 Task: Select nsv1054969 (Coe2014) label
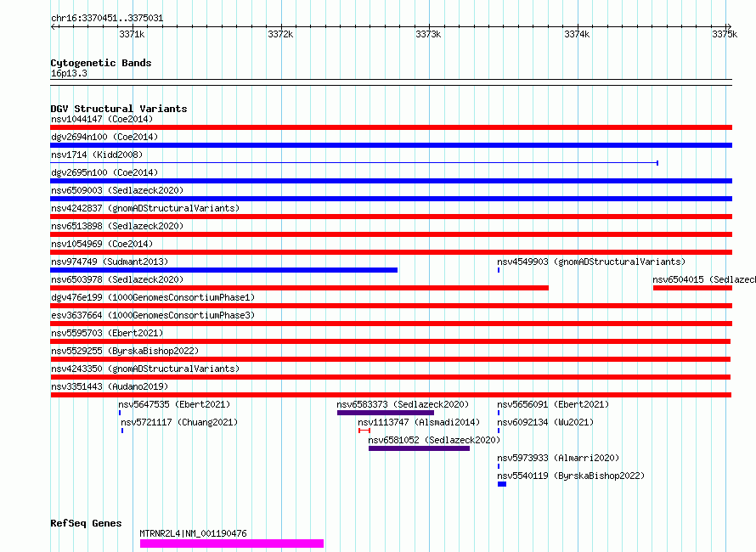pyautogui.click(x=102, y=244)
